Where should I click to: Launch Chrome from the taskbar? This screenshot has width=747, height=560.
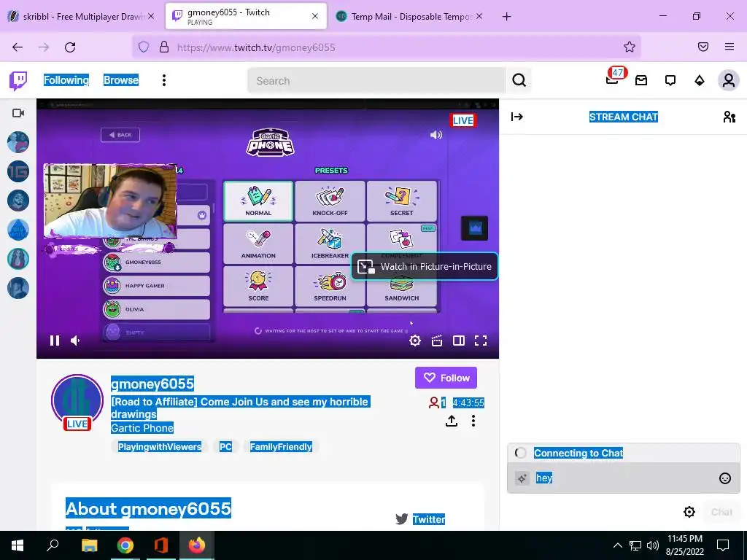click(x=125, y=545)
